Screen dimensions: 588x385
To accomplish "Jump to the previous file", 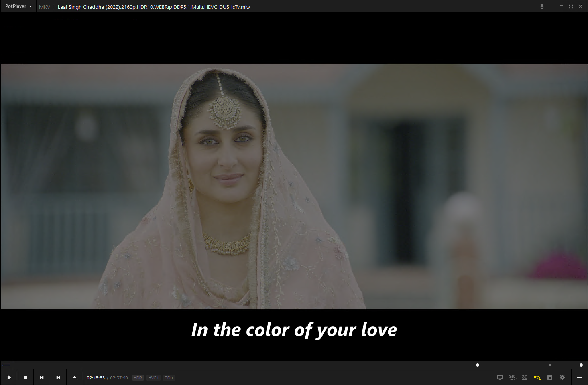I will (42, 377).
